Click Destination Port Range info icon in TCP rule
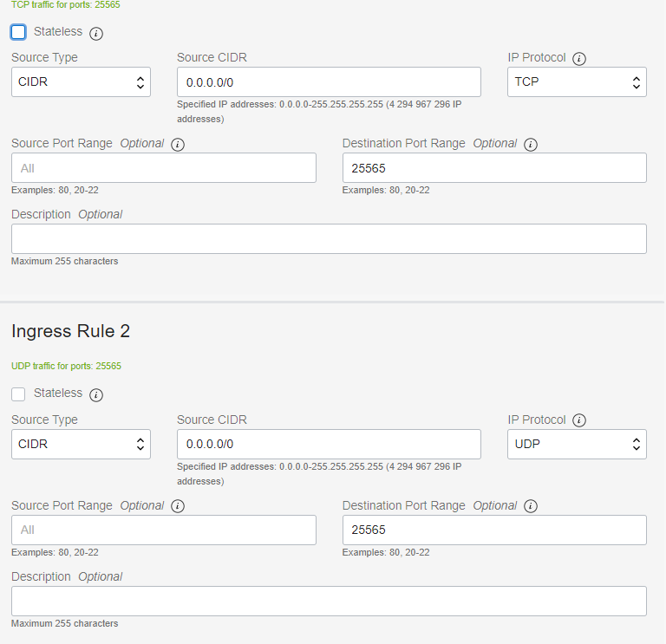Viewport: 666px width, 644px height. (531, 145)
